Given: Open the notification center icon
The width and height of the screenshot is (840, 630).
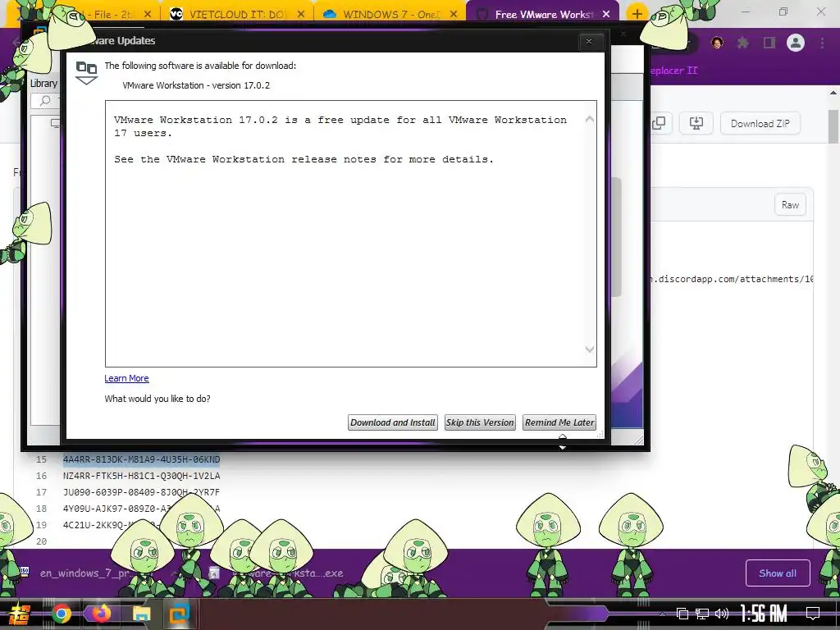Looking at the screenshot, I should pos(813,614).
